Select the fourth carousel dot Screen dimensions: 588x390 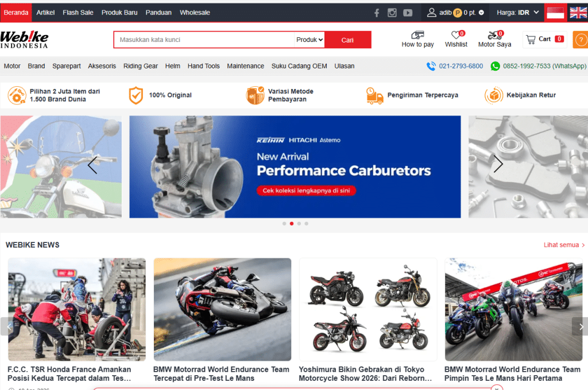[x=307, y=223]
